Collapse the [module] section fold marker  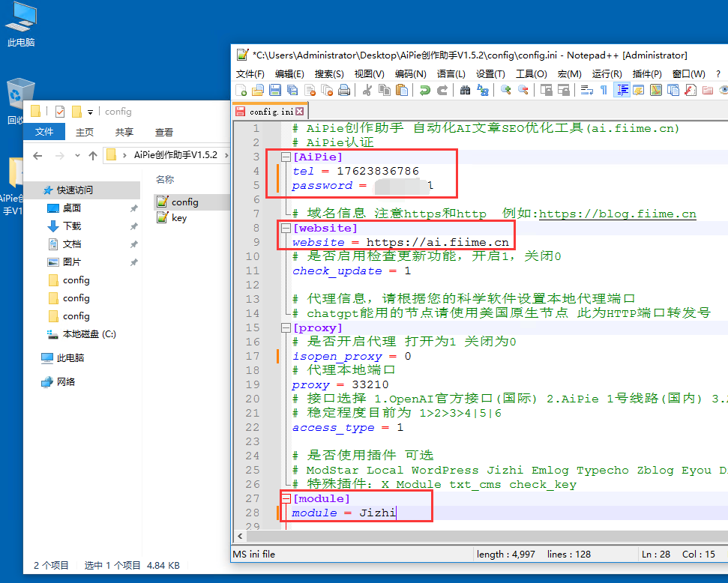click(x=286, y=498)
